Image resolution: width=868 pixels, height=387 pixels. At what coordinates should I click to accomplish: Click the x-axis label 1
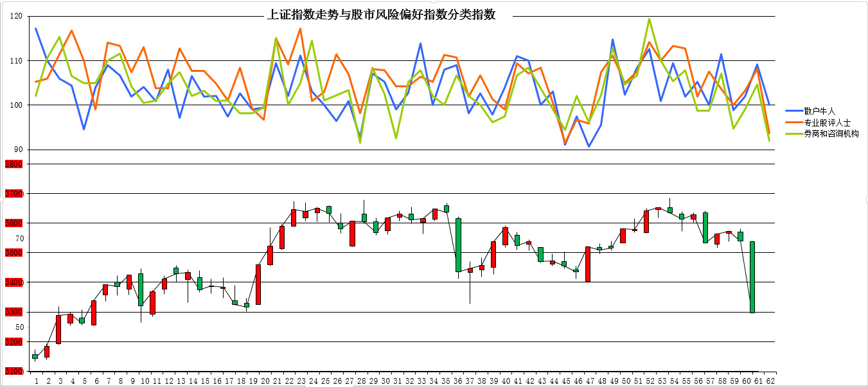point(36,381)
